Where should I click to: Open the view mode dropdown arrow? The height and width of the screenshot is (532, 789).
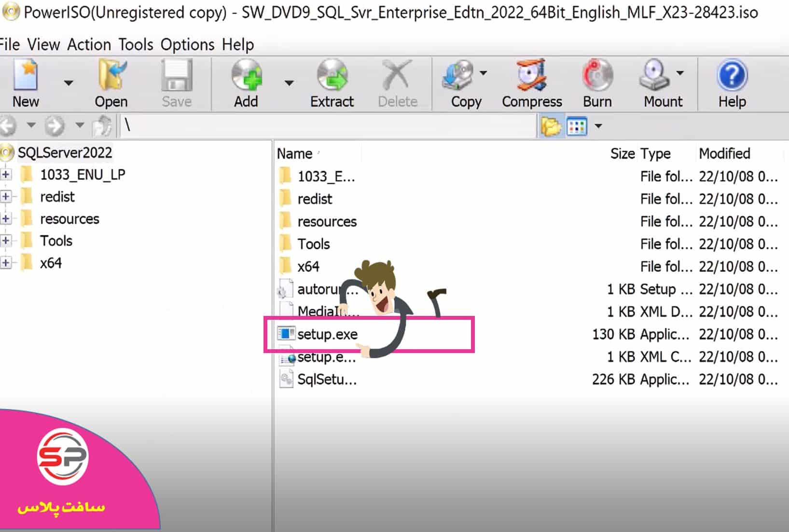click(x=598, y=126)
